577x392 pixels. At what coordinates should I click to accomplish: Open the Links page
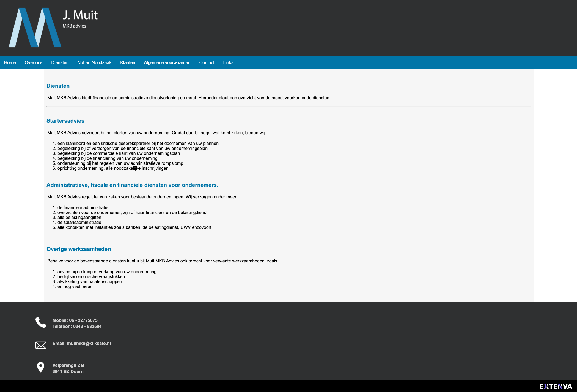point(228,62)
